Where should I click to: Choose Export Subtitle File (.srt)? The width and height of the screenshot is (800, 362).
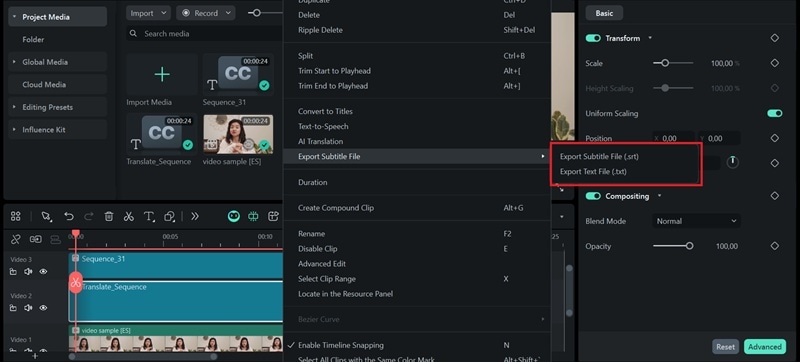tap(599, 157)
